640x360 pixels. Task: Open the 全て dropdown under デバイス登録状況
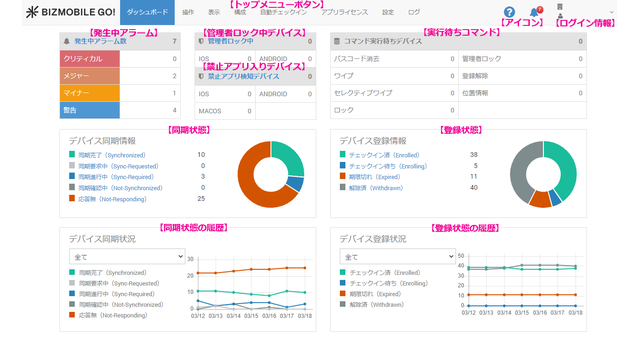click(398, 257)
